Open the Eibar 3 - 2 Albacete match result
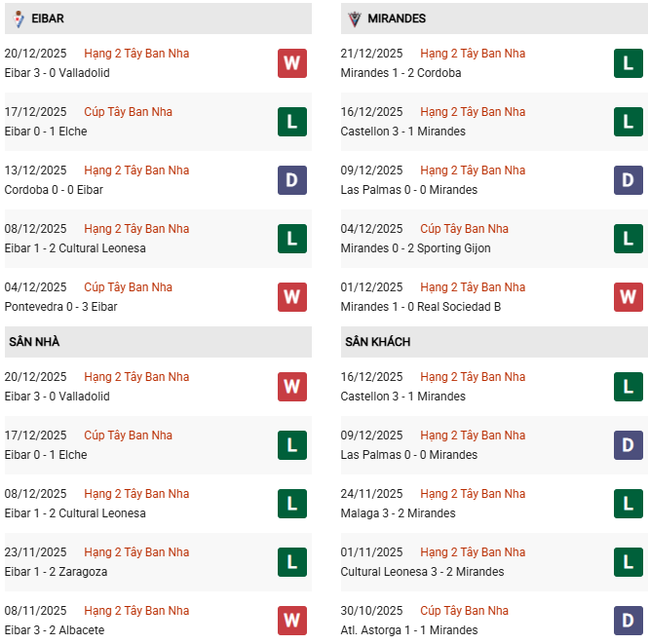This screenshot has width=649, height=644. tap(54, 630)
